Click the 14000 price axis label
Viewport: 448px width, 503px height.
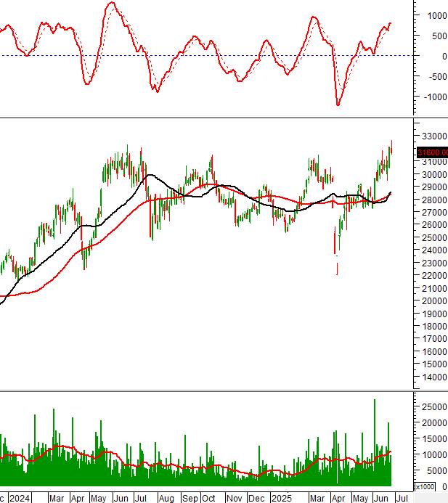click(x=434, y=377)
